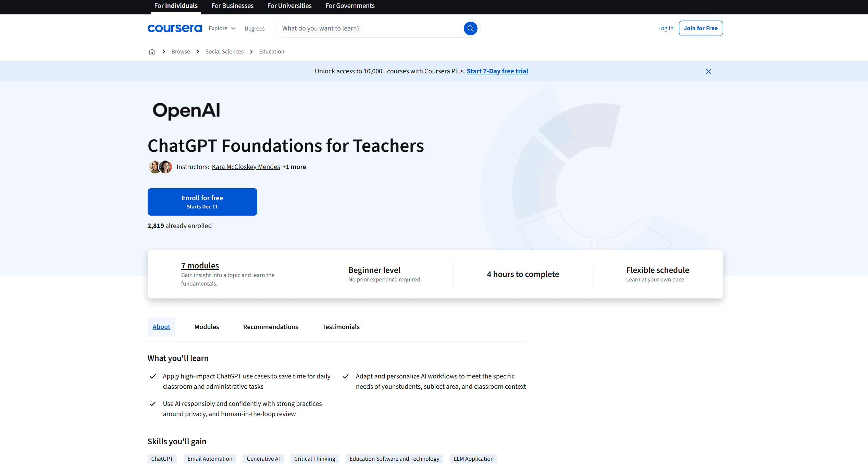This screenshot has width=868, height=471.
Task: Select the Testimonials tab
Action: pyautogui.click(x=341, y=327)
